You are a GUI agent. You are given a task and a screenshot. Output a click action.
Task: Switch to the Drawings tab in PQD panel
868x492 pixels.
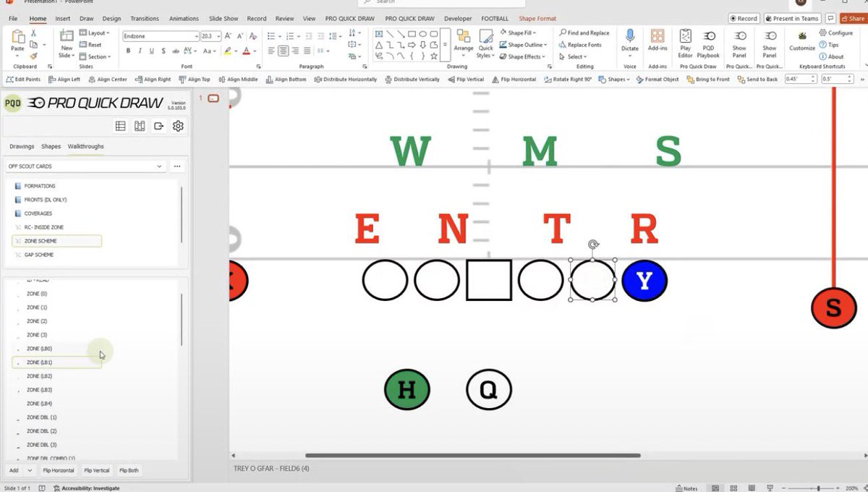(22, 146)
